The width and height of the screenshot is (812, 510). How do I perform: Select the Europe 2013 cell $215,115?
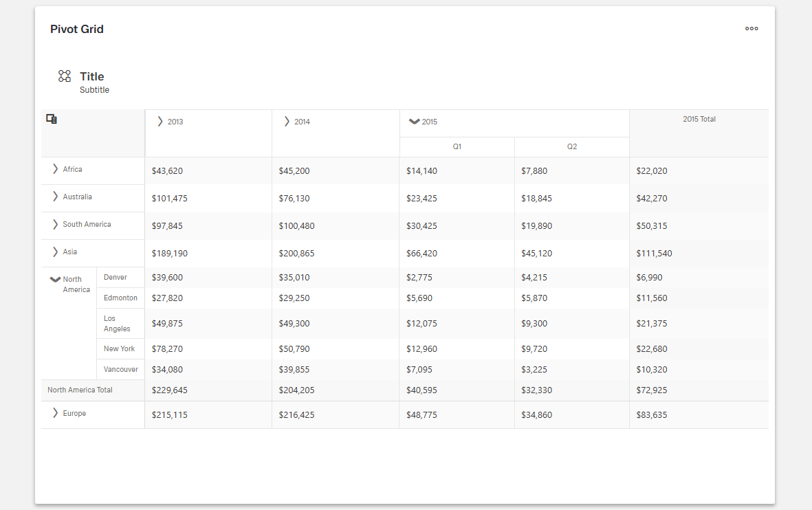click(170, 415)
